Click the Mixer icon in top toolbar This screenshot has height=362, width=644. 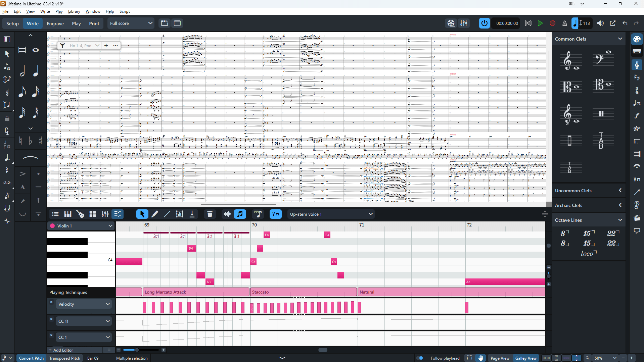click(464, 23)
